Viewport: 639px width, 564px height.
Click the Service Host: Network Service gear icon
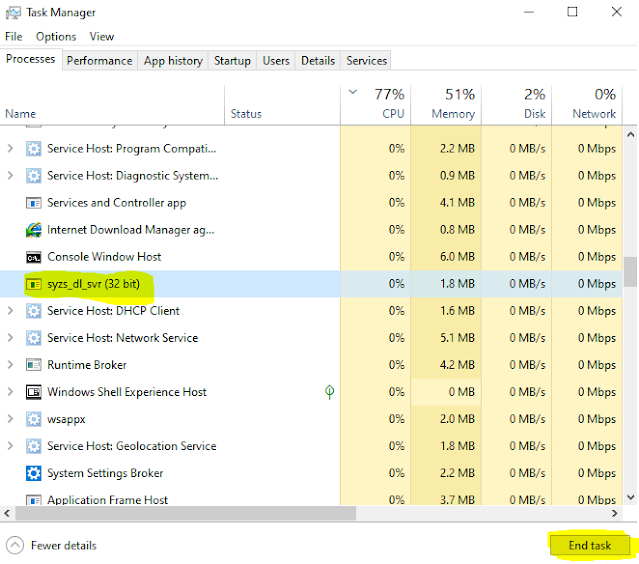(33, 338)
